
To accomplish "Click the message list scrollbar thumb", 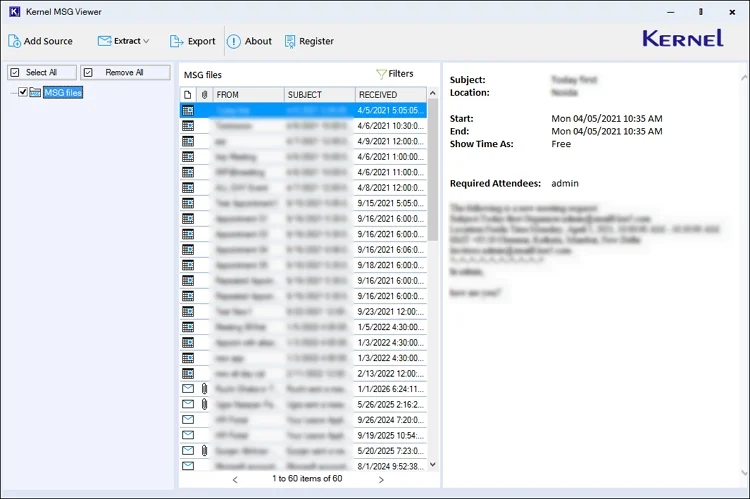I will tap(432, 170).
